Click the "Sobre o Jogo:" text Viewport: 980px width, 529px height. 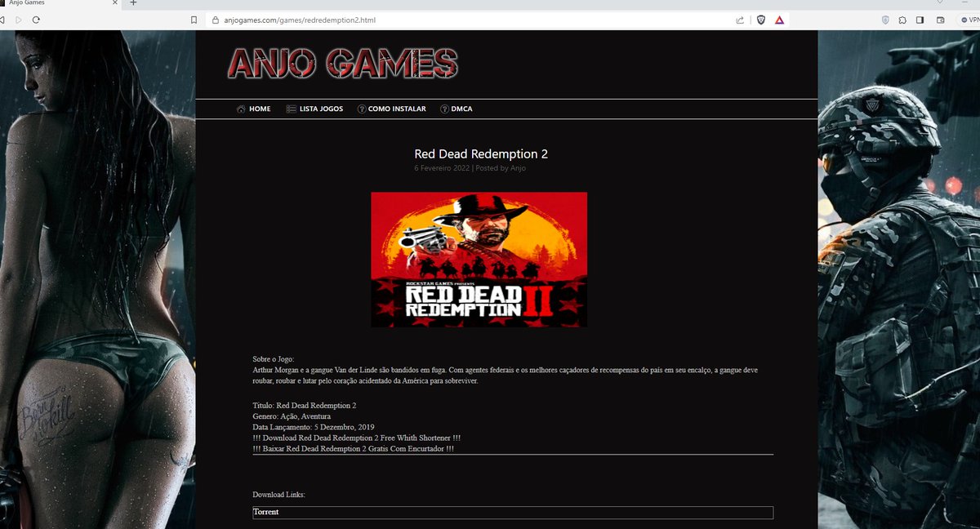coord(274,359)
